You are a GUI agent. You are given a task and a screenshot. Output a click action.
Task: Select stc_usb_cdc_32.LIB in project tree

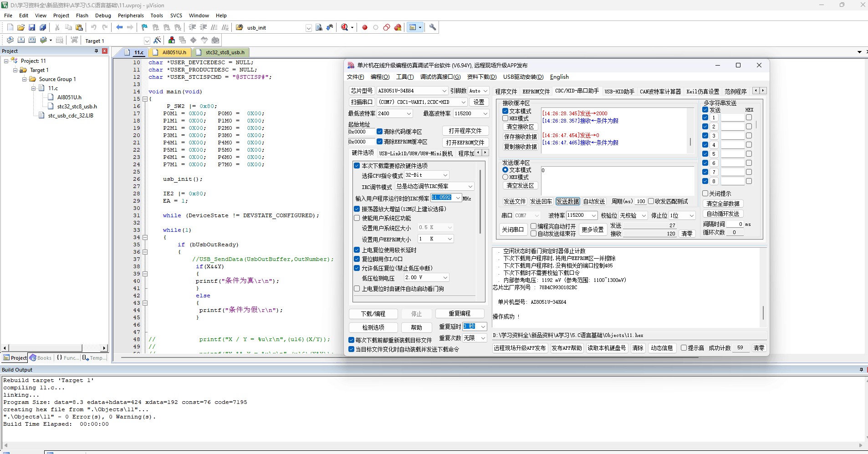(x=71, y=116)
